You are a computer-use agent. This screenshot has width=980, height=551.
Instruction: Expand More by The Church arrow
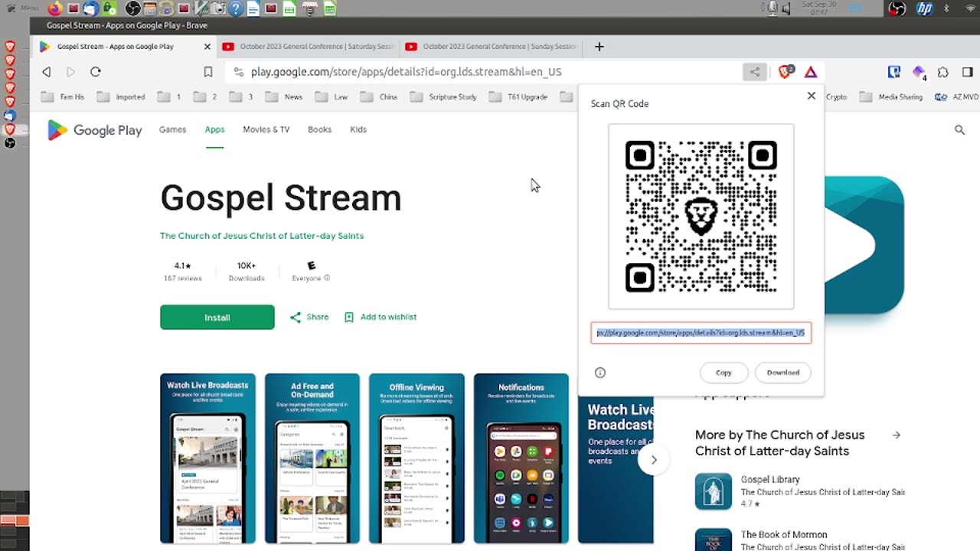coord(897,435)
